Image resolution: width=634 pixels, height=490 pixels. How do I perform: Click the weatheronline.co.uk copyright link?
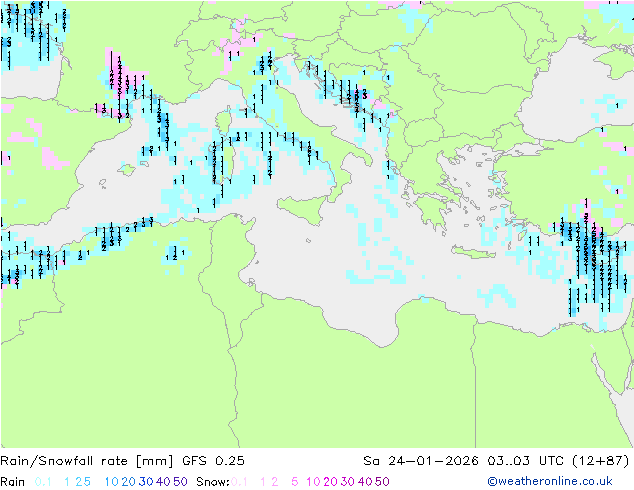click(550, 482)
